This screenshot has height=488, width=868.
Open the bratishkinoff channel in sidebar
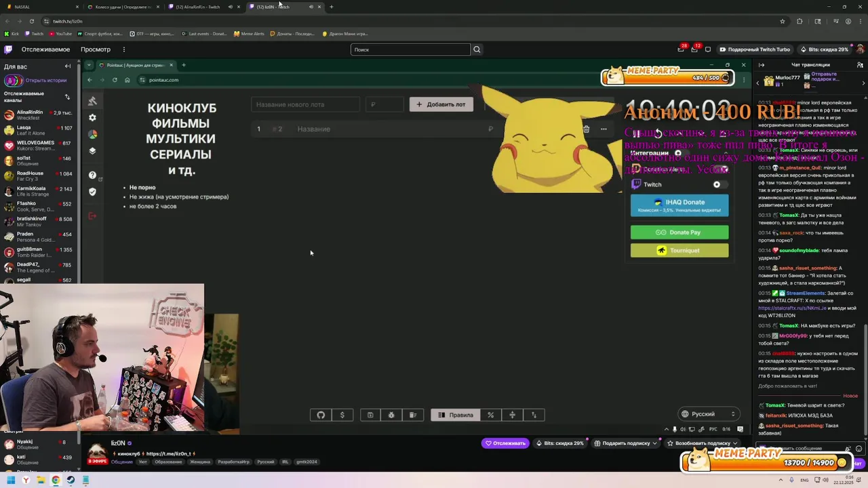click(x=39, y=222)
